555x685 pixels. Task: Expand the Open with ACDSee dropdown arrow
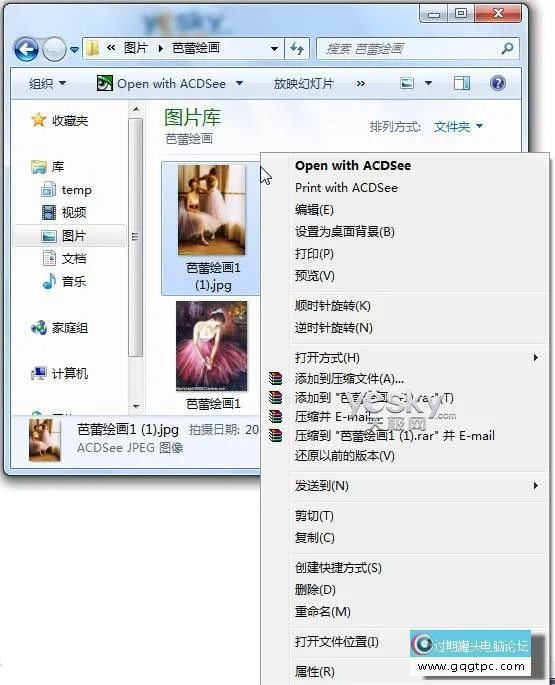coord(239,83)
